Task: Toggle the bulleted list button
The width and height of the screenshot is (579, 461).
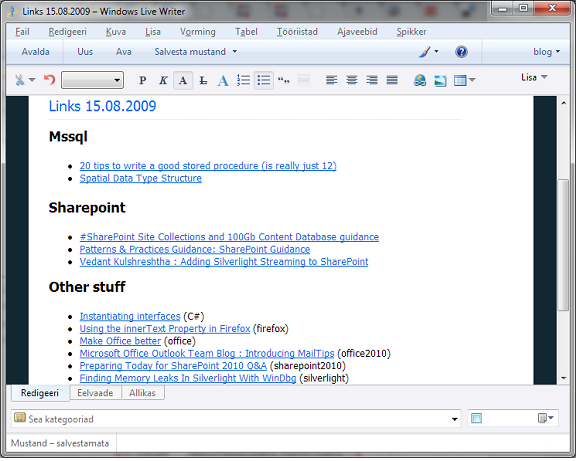Action: click(x=264, y=80)
